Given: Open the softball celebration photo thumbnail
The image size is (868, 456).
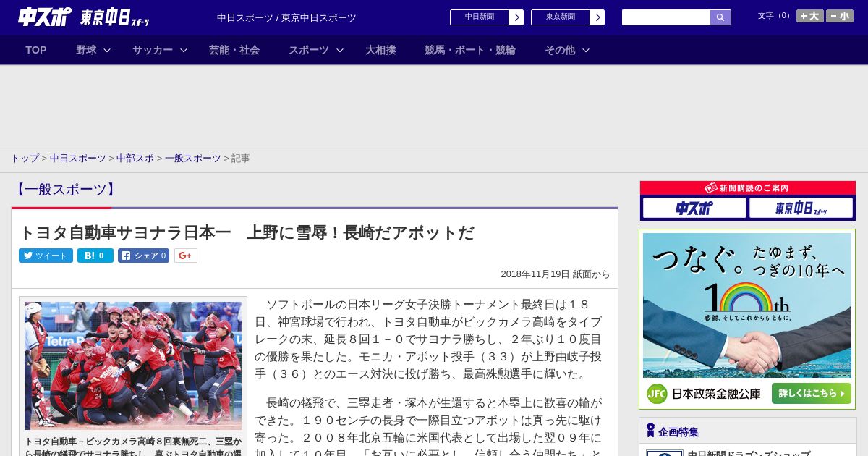Looking at the screenshot, I should pyautogui.click(x=133, y=366).
